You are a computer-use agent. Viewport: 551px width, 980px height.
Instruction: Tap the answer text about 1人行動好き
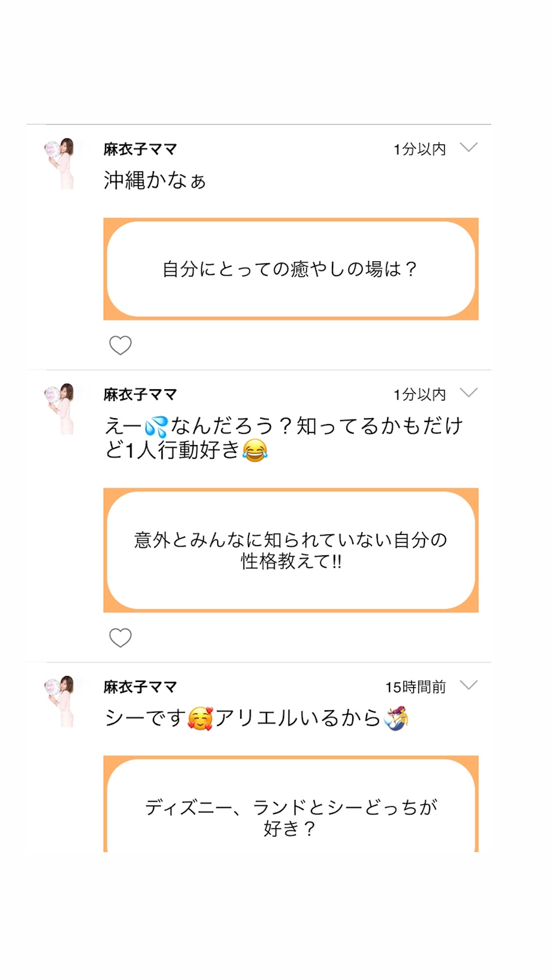[x=283, y=438]
